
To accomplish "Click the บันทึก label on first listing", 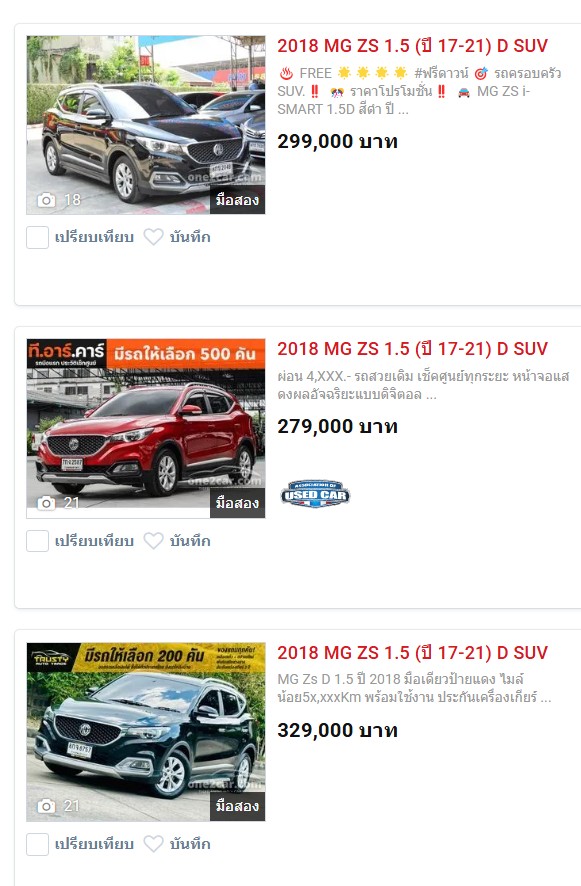I will 190,237.
